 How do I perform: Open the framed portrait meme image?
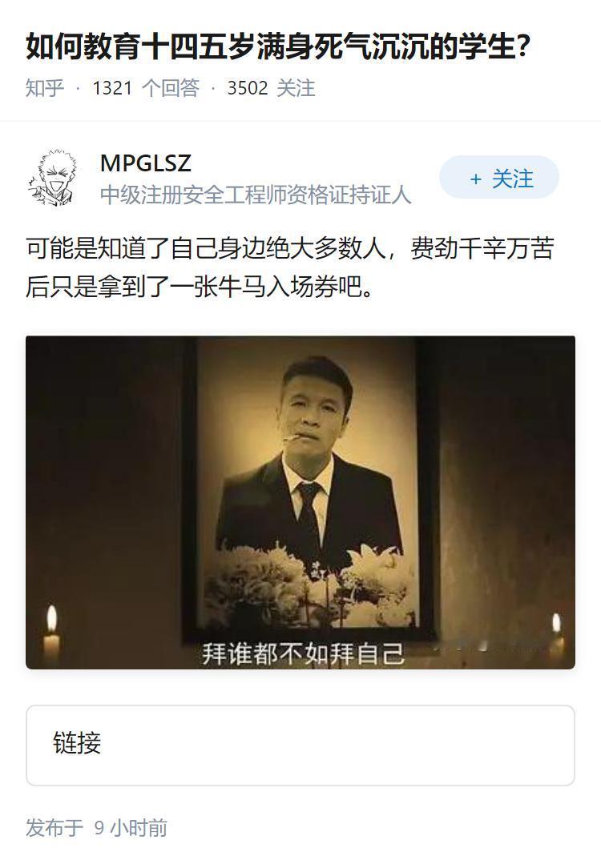click(300, 502)
